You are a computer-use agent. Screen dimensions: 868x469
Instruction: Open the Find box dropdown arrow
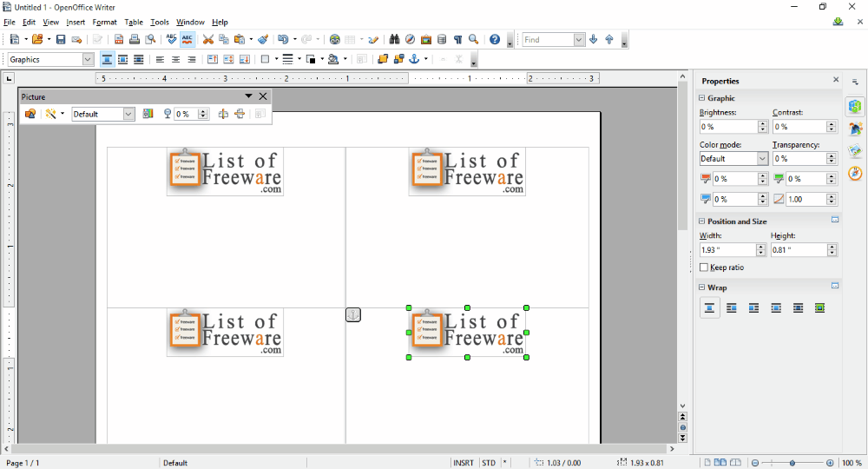pos(579,39)
